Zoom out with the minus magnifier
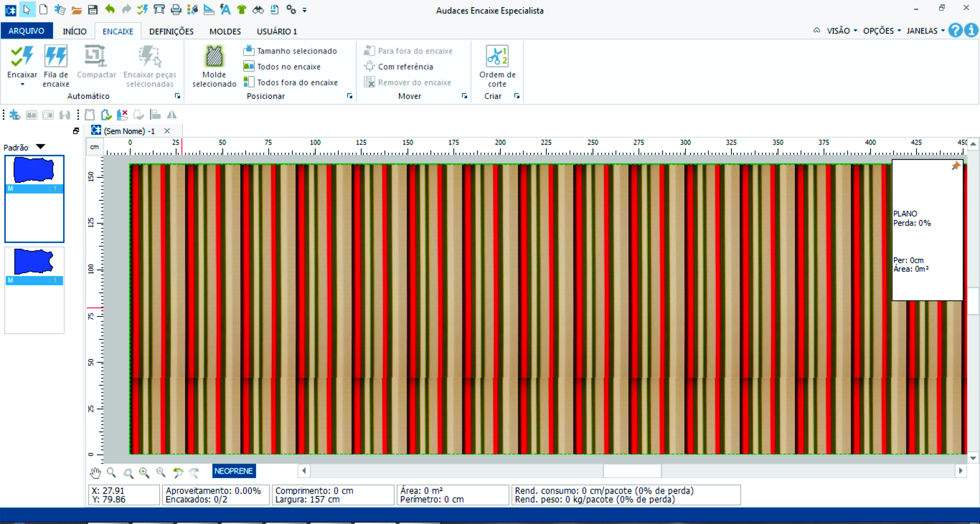The image size is (980, 524). 161,472
